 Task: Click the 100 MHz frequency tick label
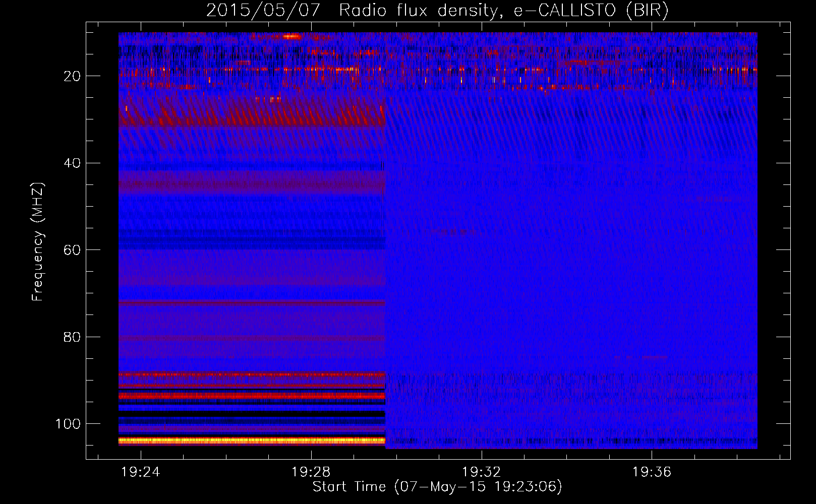[x=68, y=424]
